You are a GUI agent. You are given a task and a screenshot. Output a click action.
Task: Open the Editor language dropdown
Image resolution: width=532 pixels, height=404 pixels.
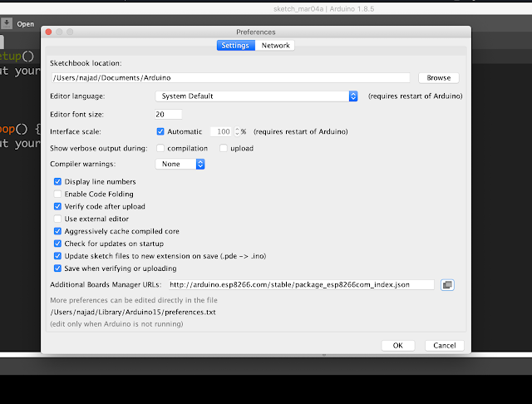click(257, 96)
